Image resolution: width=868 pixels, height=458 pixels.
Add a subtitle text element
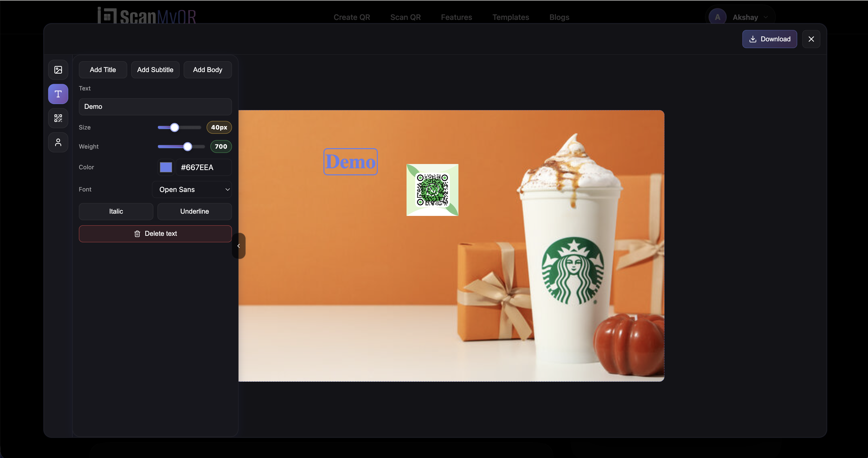pos(155,70)
